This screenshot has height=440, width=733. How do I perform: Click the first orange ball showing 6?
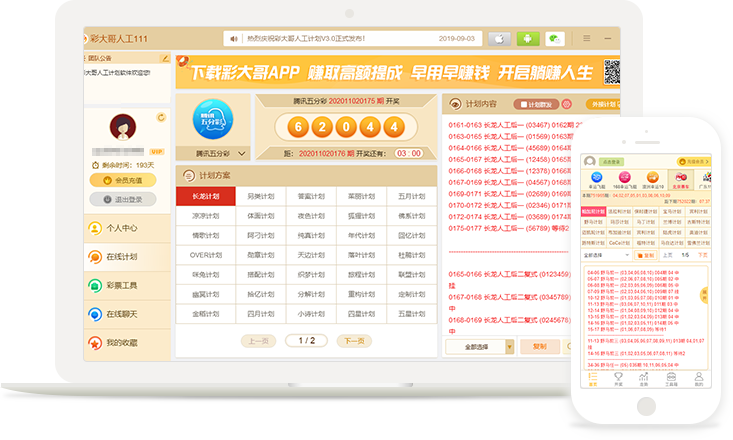point(298,127)
